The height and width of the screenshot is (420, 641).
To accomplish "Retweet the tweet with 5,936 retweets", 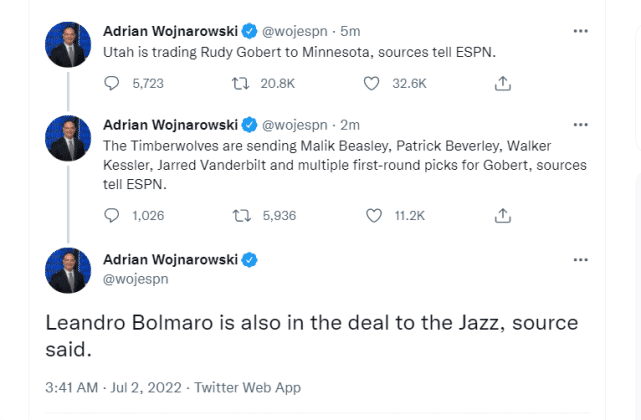I will pos(242,215).
